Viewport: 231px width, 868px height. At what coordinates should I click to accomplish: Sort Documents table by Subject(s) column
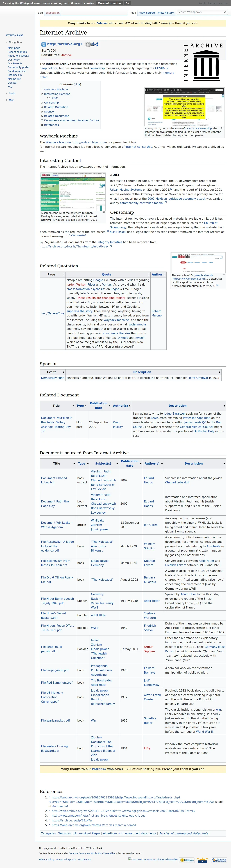click(x=104, y=463)
